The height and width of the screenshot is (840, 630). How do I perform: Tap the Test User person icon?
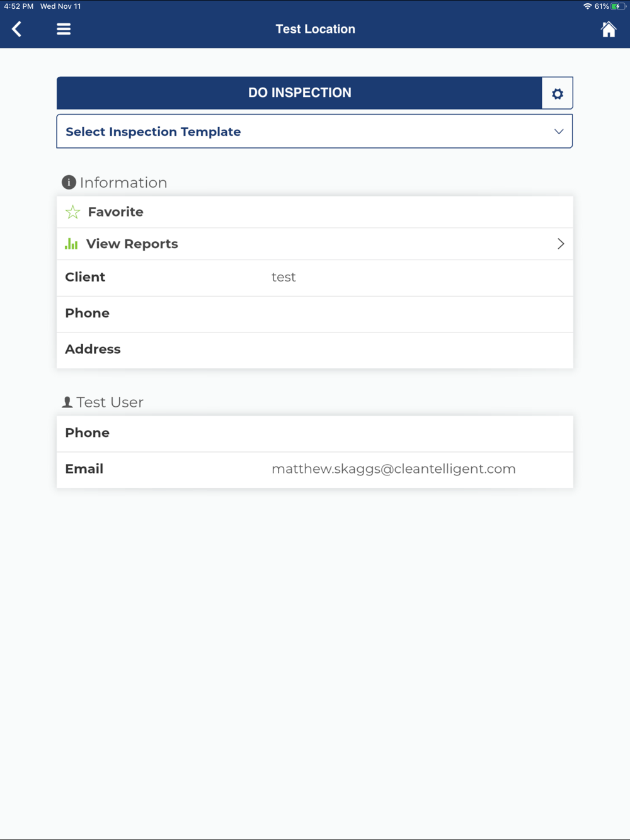click(x=67, y=402)
